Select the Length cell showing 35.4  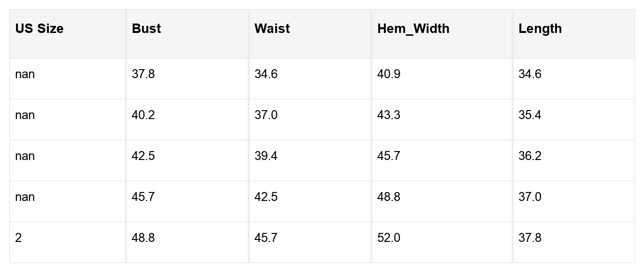(530, 115)
